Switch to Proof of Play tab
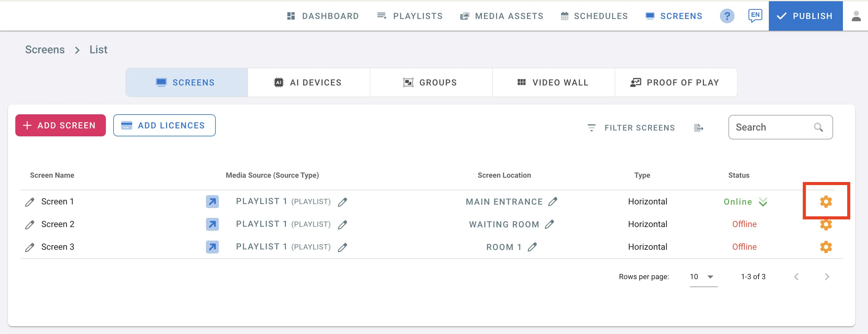The height and width of the screenshot is (334, 868). pos(675,83)
